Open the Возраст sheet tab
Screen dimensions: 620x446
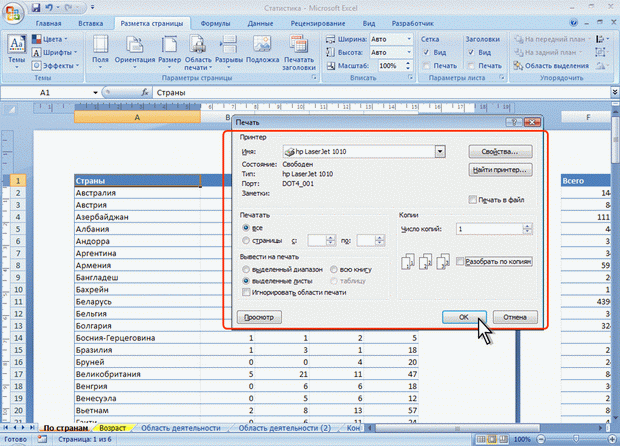[x=113, y=428]
